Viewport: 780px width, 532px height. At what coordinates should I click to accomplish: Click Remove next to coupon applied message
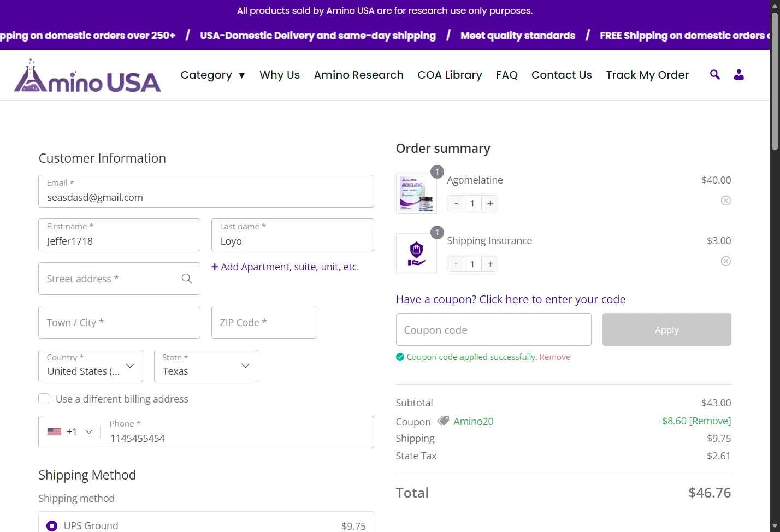point(554,357)
